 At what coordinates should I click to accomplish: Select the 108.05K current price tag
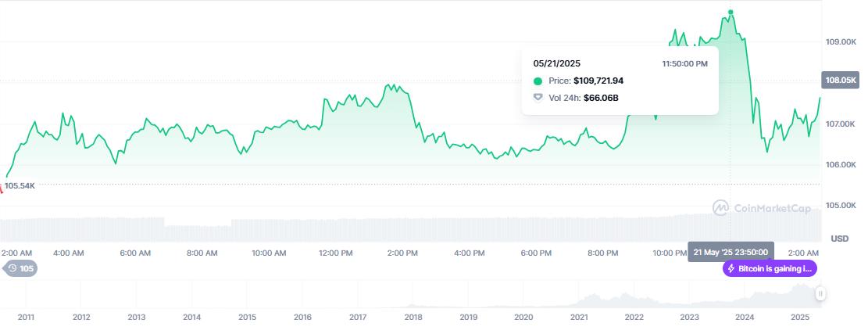(x=841, y=81)
